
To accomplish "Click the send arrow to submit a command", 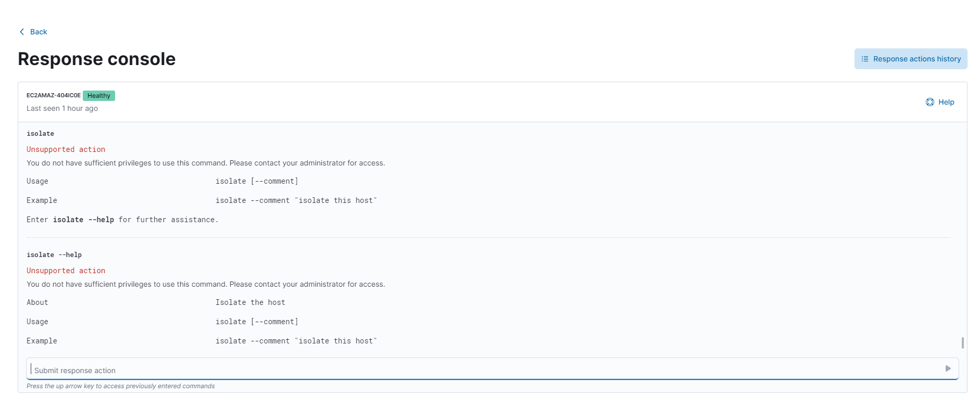I will (948, 368).
